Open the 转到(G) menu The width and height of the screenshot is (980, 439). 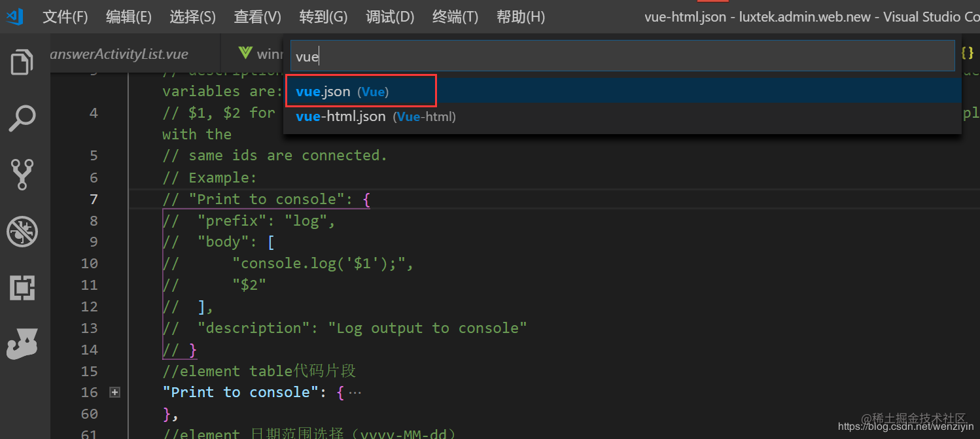pos(323,16)
